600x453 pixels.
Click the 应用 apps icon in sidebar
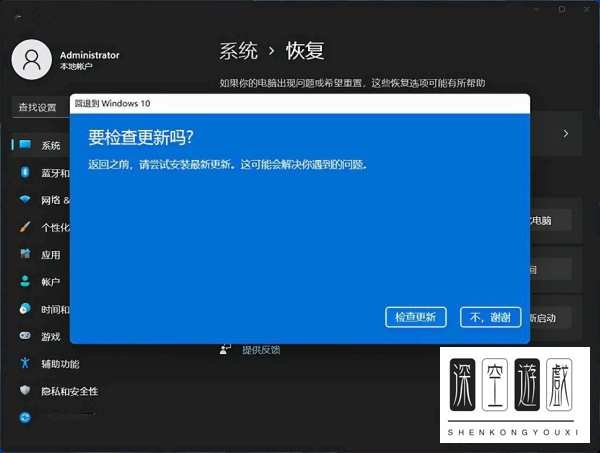click(25, 254)
